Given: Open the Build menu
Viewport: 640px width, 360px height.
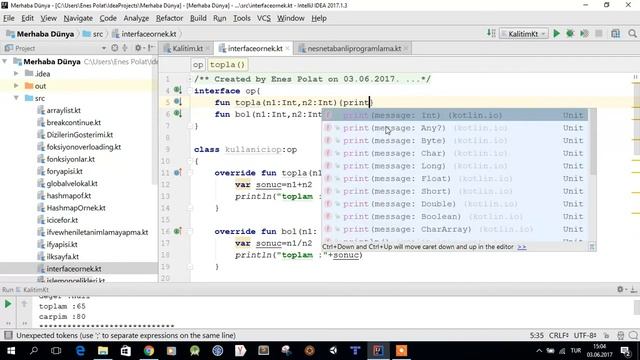Looking at the screenshot, I should [198, 18].
